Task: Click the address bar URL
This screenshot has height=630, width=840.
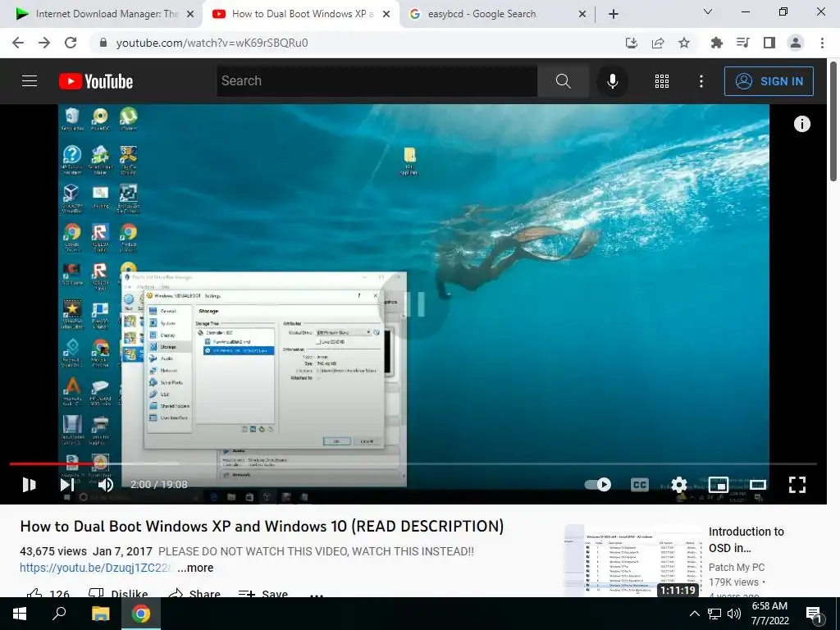Action: point(212,43)
